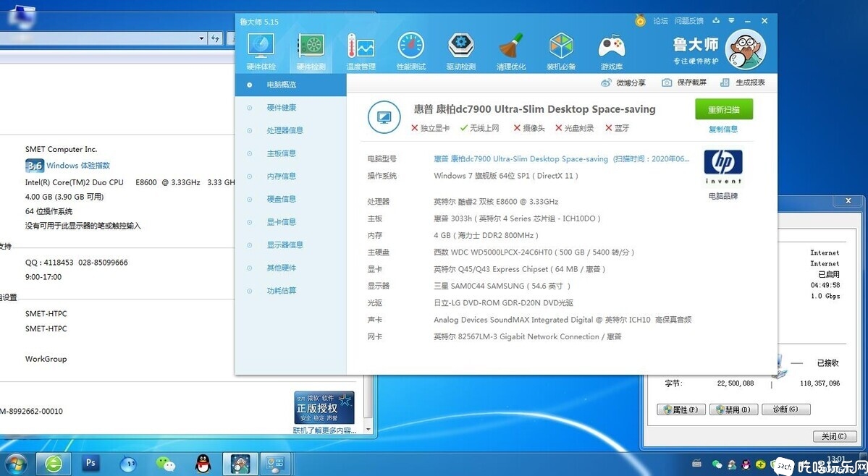This screenshot has width=868, height=476.
Task: Open the 问题反馈 feedback link
Action: coord(688,21)
